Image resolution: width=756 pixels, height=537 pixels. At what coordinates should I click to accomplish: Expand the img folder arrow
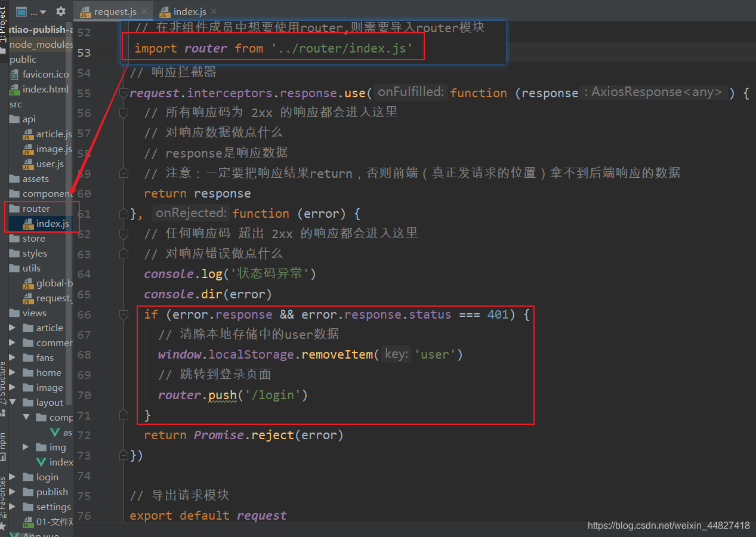[x=26, y=447]
